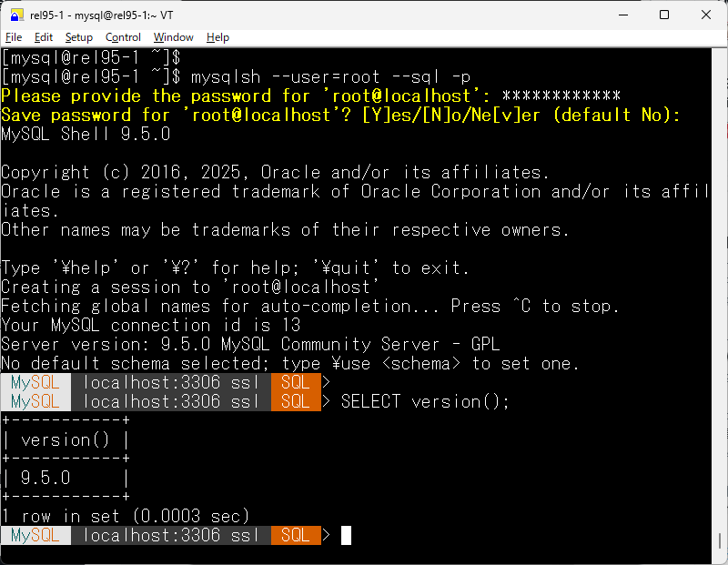Open the Help menu

(x=217, y=37)
